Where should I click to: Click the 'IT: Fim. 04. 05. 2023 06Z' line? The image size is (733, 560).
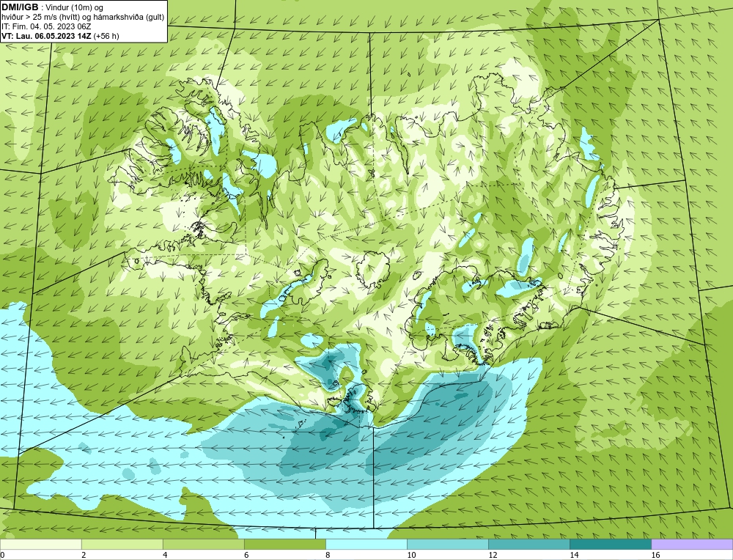46,26
